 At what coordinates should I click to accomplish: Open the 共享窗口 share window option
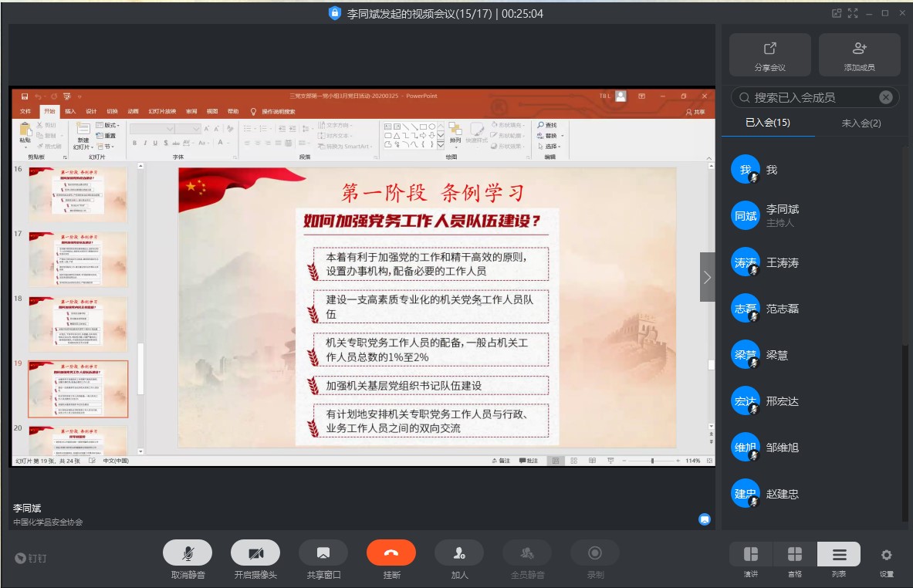coord(323,553)
